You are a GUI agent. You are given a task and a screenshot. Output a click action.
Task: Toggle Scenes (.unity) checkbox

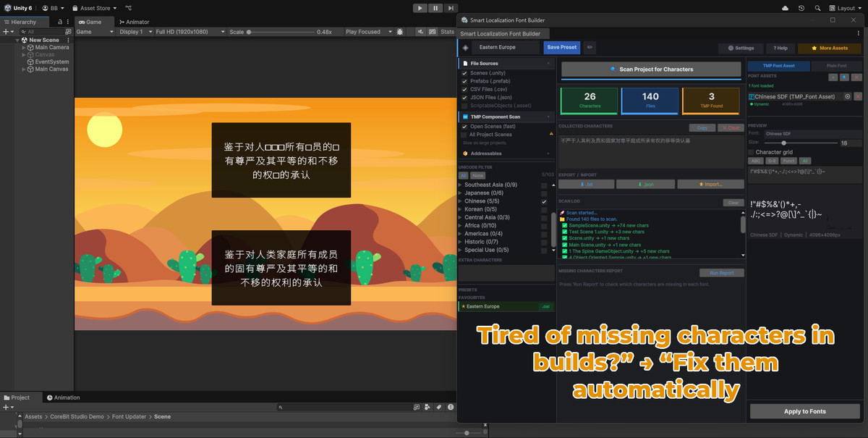(464, 73)
